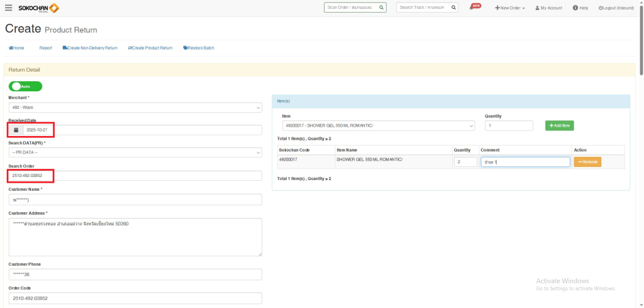Open the New Order menu

[x=510, y=8]
